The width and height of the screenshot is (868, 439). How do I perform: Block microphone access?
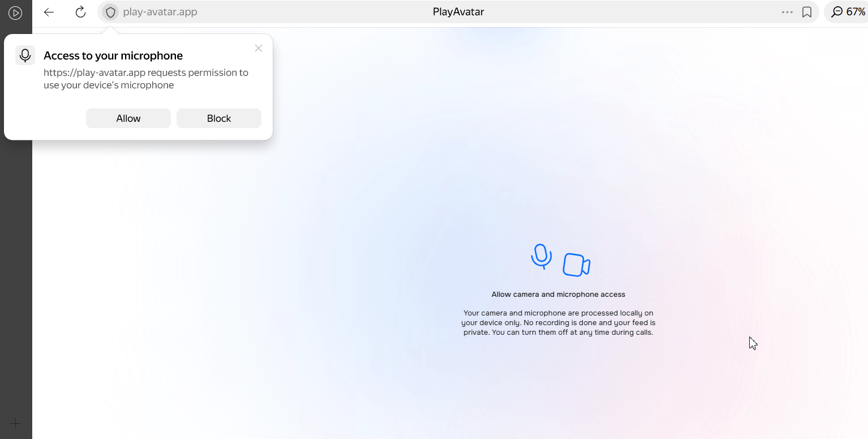[219, 118]
